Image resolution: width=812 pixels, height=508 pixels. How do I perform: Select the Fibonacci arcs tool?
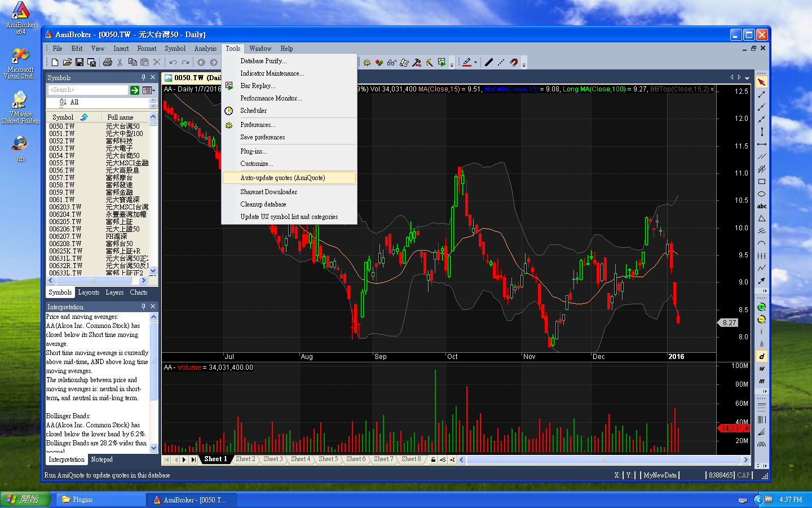(x=762, y=445)
